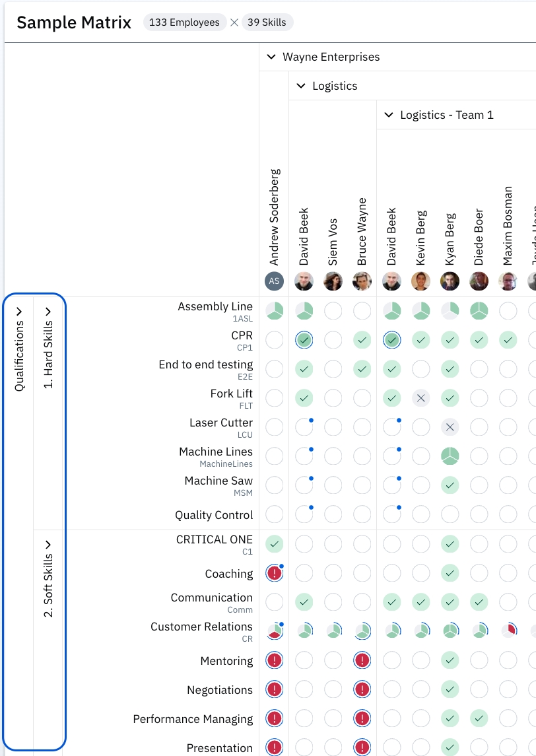Viewport: 536px width, 756px height.
Task: Click Bruce Wayne's red Mentoring alert icon
Action: pyautogui.click(x=362, y=660)
